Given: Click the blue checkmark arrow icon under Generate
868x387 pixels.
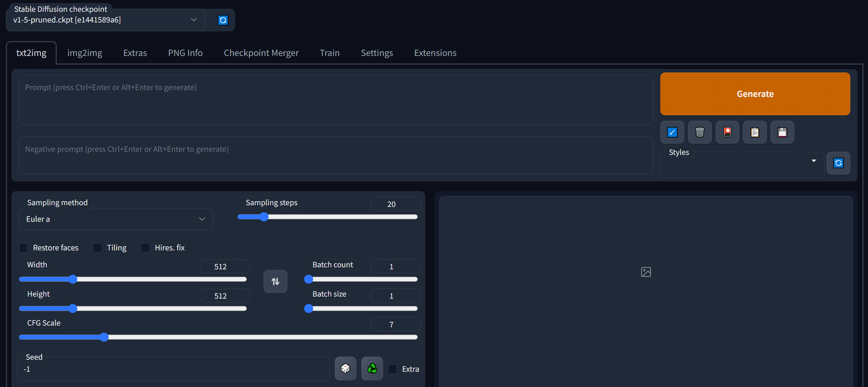Looking at the screenshot, I should click(672, 132).
